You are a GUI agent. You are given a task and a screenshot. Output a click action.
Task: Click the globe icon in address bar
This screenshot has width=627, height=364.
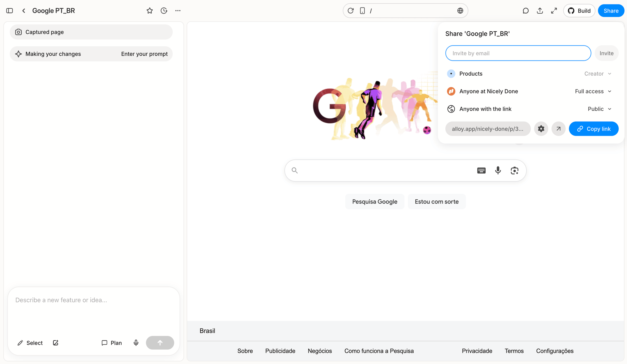(460, 11)
